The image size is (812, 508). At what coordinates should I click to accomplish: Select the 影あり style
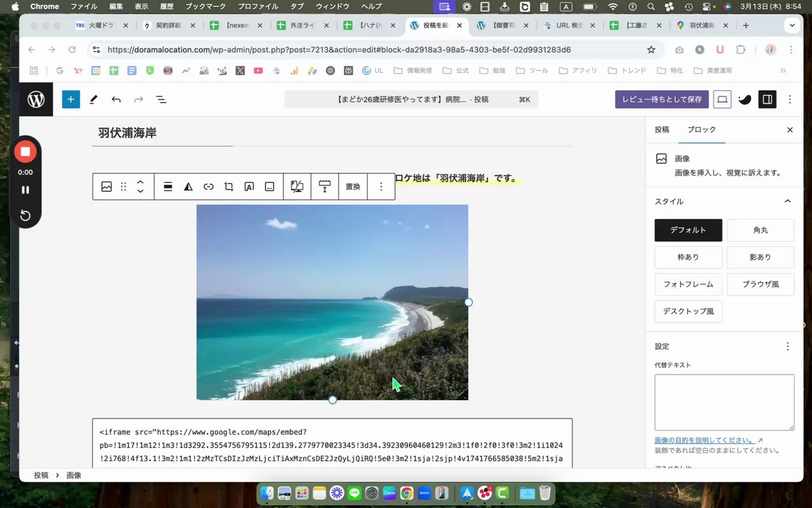click(x=761, y=257)
